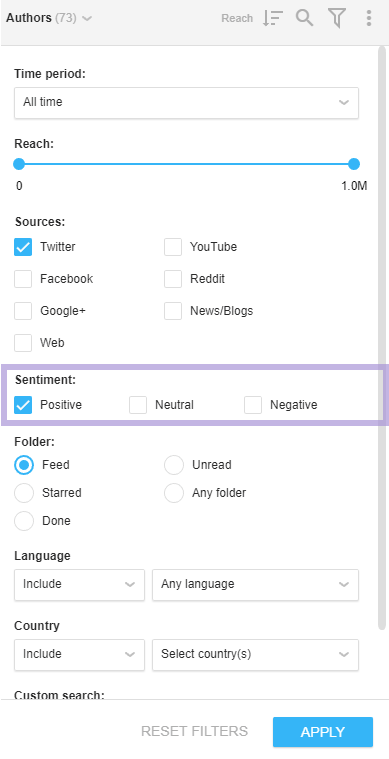Viewport: 389px width, 759px height.
Task: Check the Neutral sentiment checkbox
Action: point(138,405)
